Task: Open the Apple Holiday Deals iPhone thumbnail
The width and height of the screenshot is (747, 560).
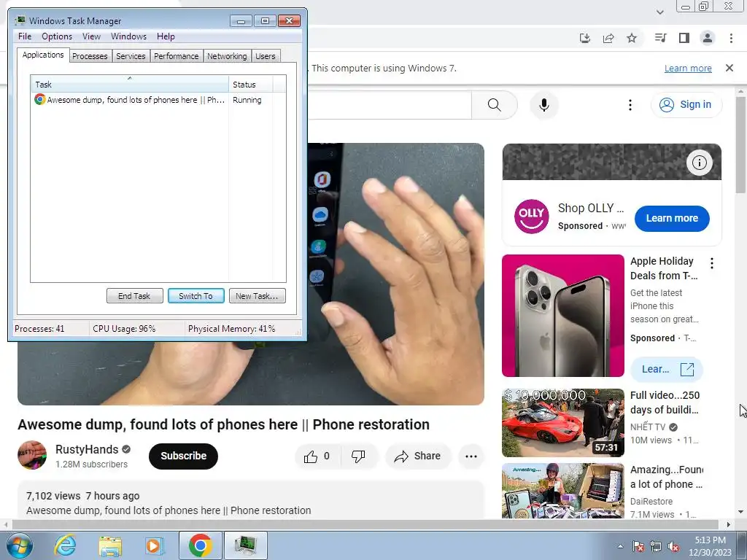Action: pos(562,316)
